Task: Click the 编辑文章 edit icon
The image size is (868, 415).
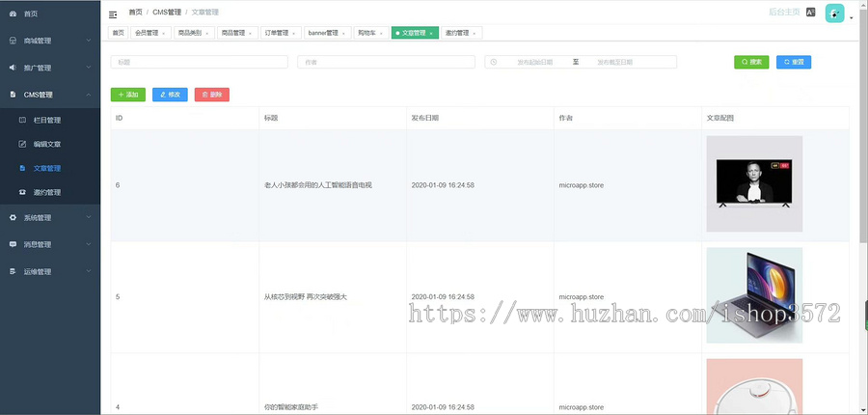Action: tap(23, 144)
